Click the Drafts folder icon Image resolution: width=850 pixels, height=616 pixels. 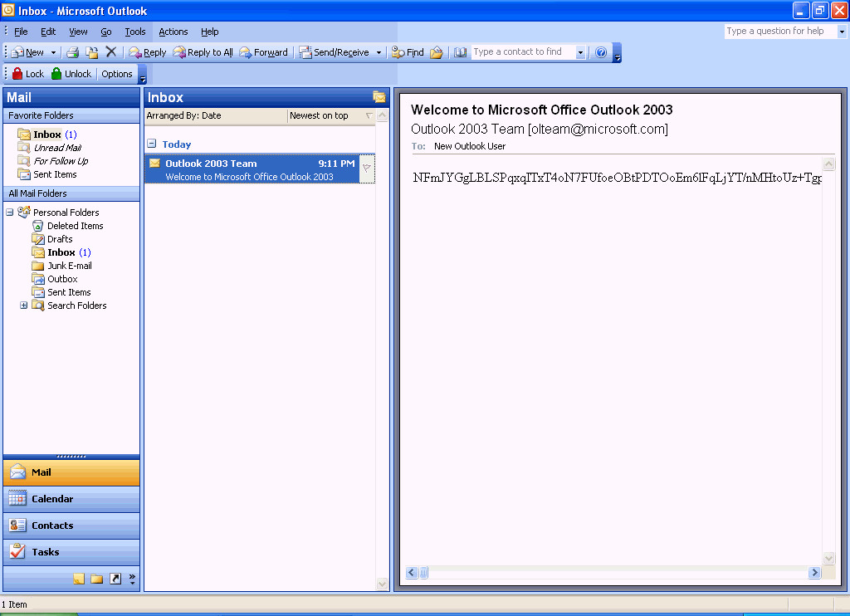(x=37, y=239)
